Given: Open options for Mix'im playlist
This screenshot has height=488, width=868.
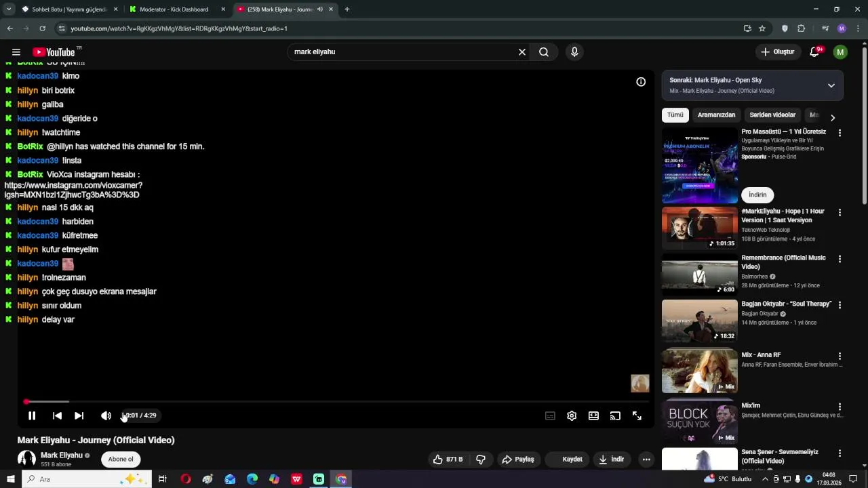Looking at the screenshot, I should (x=840, y=407).
